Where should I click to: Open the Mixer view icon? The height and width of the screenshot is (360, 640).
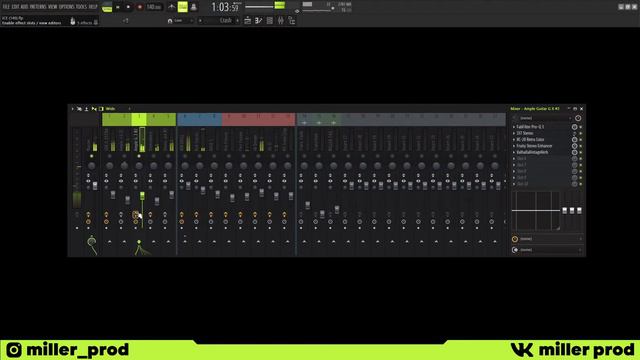[x=280, y=20]
